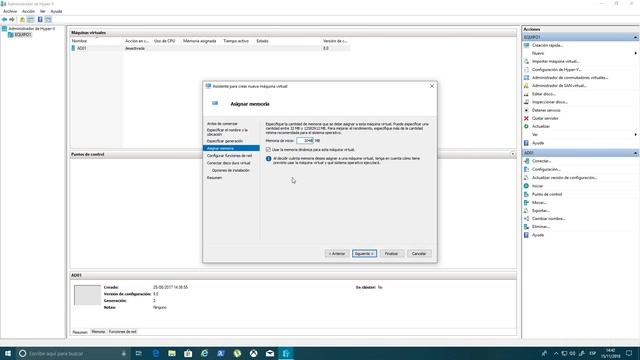This screenshot has width=640, height=360.
Task: Expand the Nuevo submenu arrow
Action: (x=636, y=53)
